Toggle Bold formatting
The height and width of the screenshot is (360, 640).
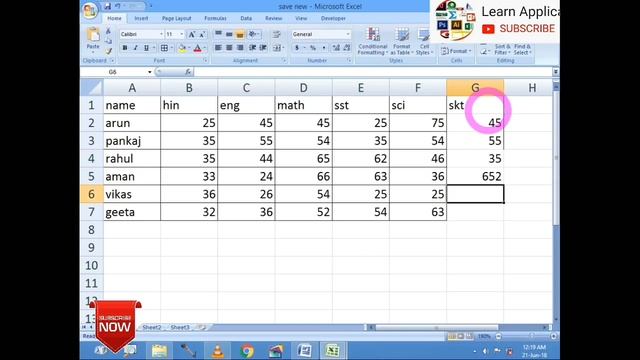point(125,48)
